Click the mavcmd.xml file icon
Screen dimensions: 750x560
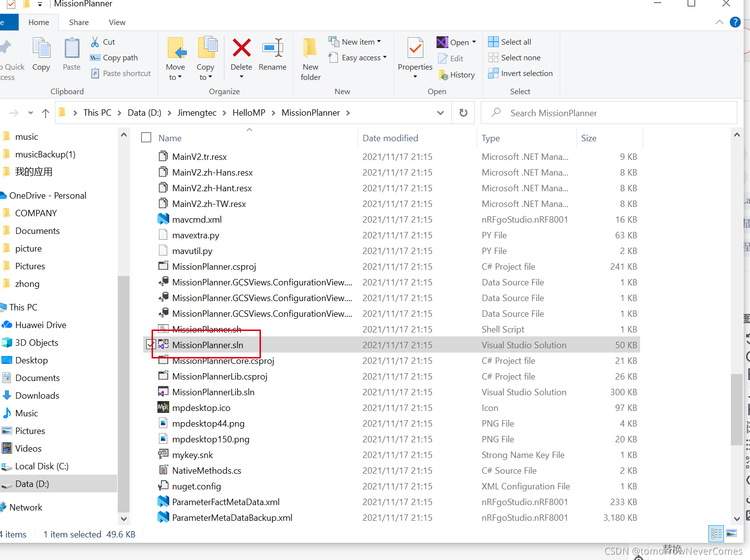coord(163,219)
